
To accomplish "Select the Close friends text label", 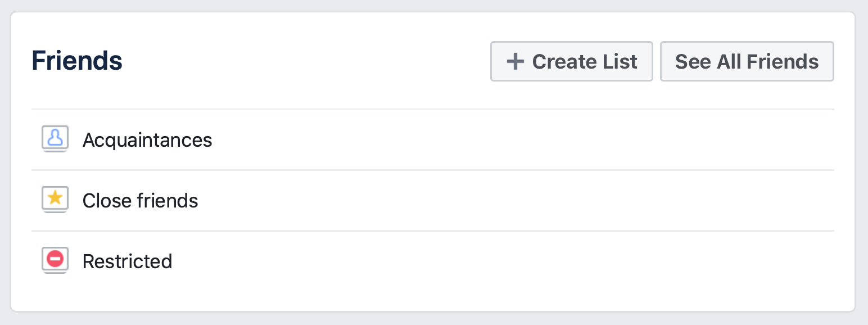I will tap(141, 201).
